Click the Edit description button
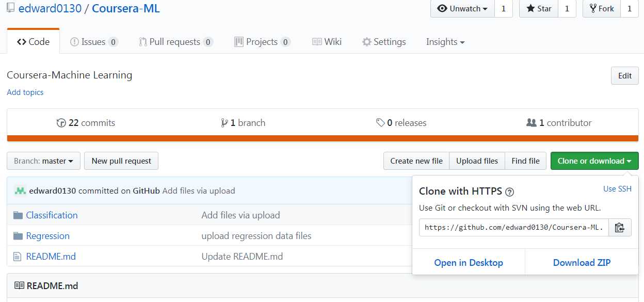 [625, 75]
